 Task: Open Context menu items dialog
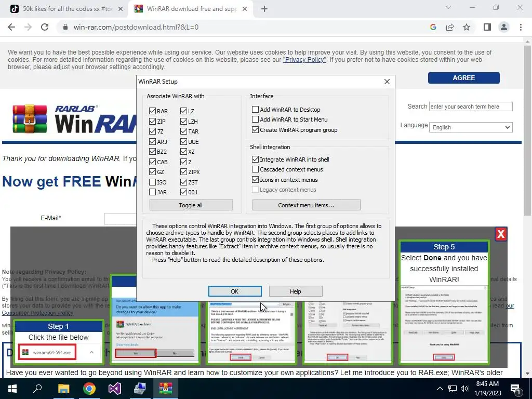[x=306, y=205]
